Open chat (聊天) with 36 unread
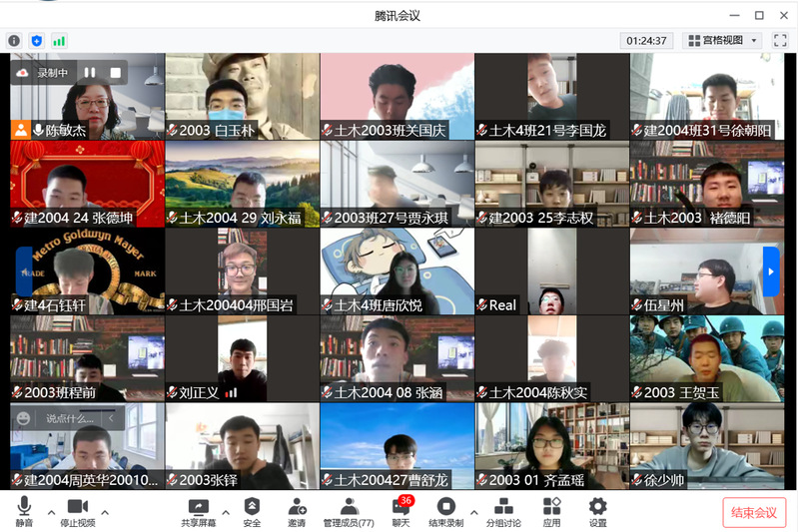Viewport: 798px width, 532px height. [x=400, y=507]
